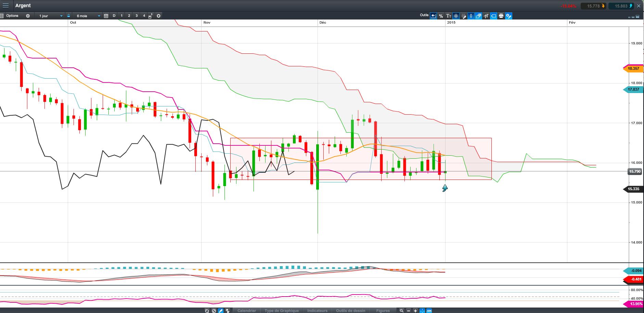Click the text size Tt tool

coord(448,16)
